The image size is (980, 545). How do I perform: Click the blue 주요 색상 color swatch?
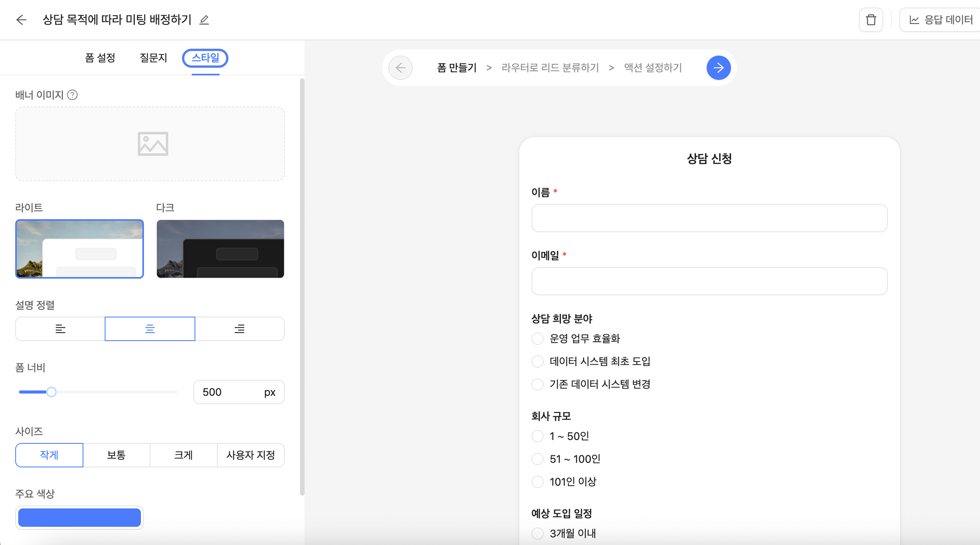pyautogui.click(x=79, y=518)
